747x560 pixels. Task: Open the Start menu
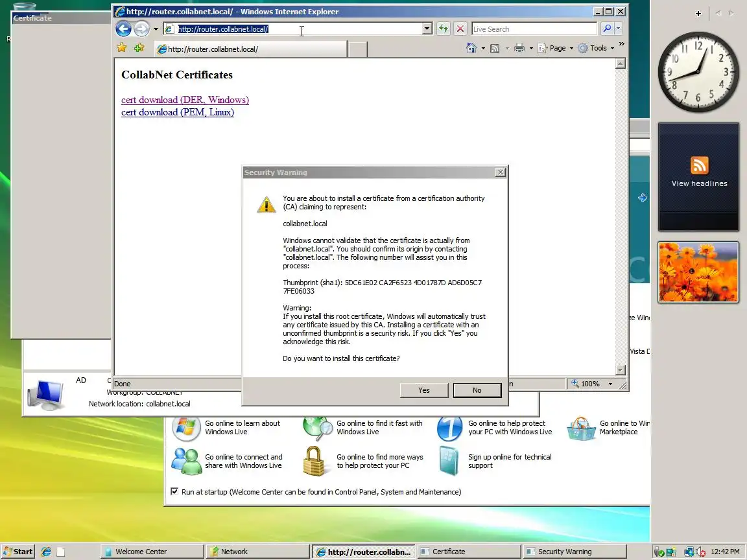[x=18, y=552]
